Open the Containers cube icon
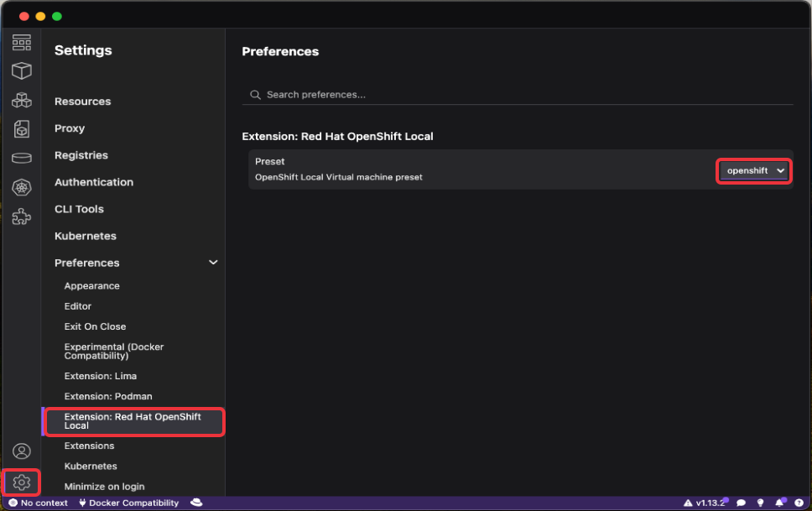Image resolution: width=812 pixels, height=511 pixels. (x=21, y=70)
